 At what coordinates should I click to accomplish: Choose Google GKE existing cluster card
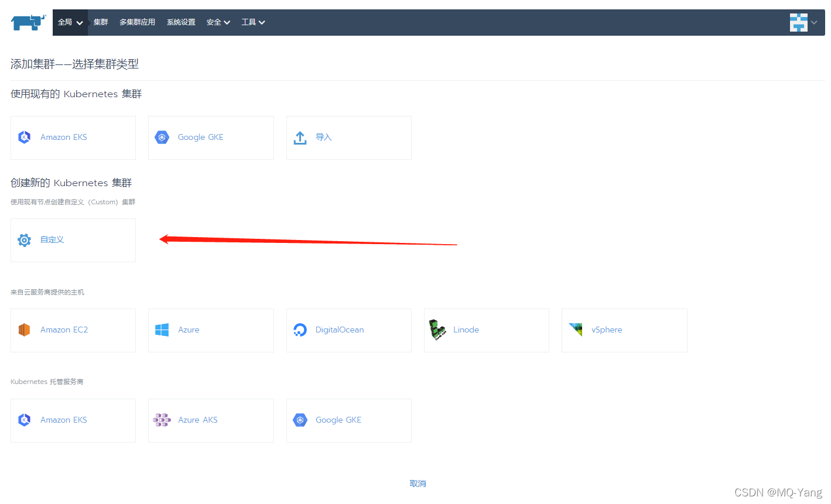point(211,138)
